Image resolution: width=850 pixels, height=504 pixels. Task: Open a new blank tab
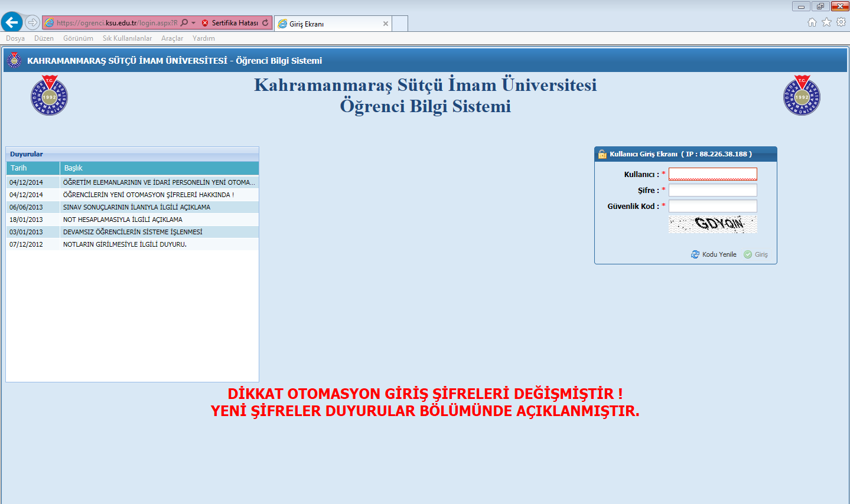tap(400, 24)
